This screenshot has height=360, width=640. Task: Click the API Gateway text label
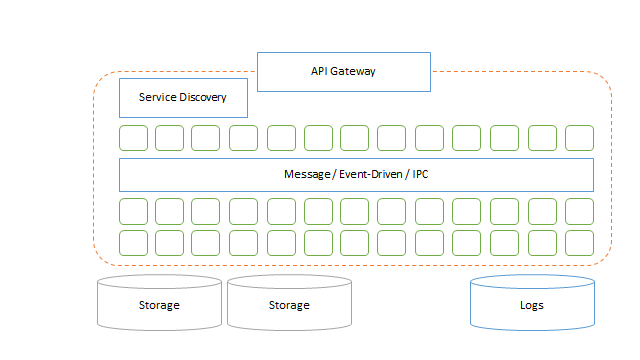[x=343, y=71]
